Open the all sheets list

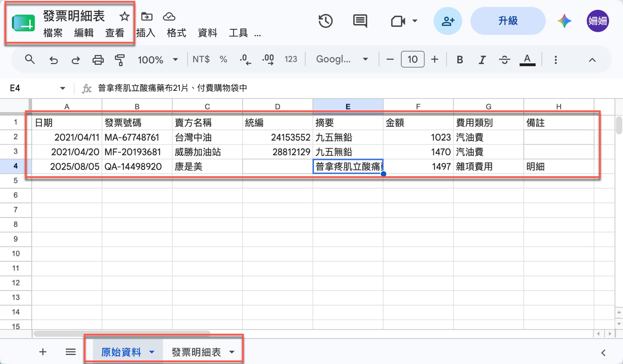coord(70,352)
